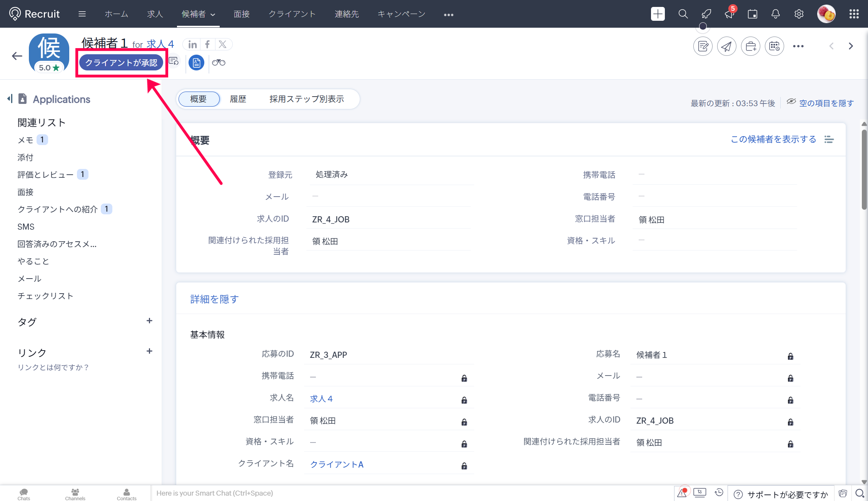Click the LinkedIn profile icon
868x501 pixels.
192,45
